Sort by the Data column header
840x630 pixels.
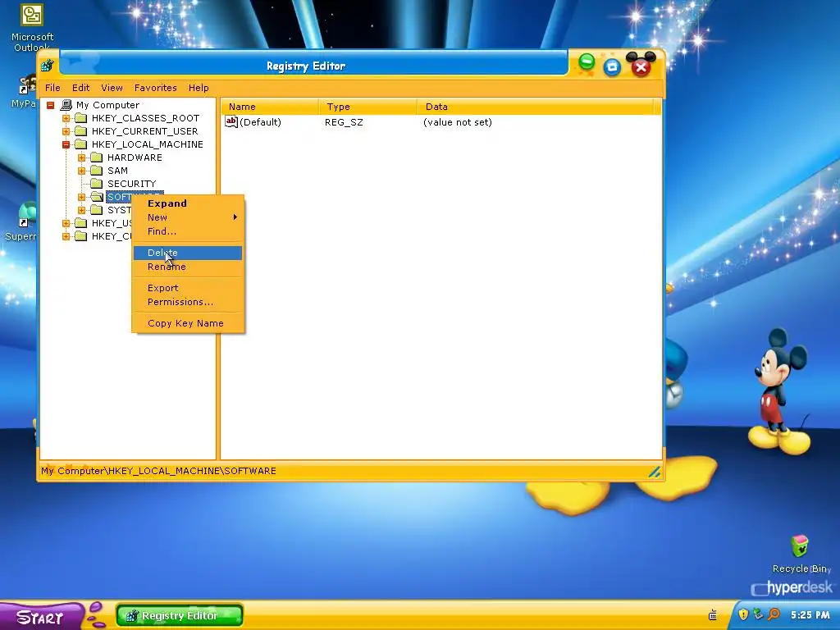(x=536, y=107)
